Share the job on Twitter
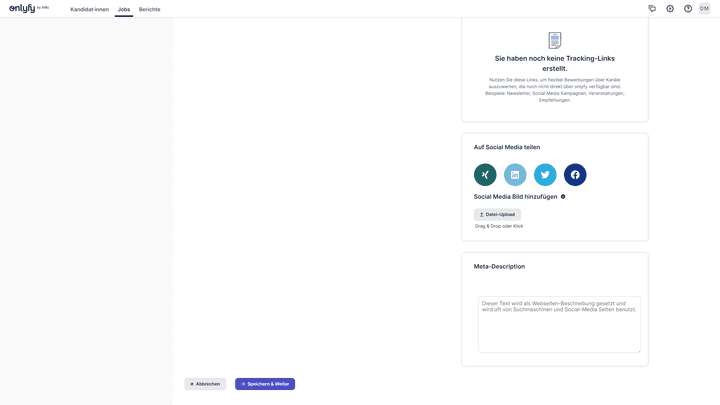Image resolution: width=720 pixels, height=405 pixels. pos(545,175)
